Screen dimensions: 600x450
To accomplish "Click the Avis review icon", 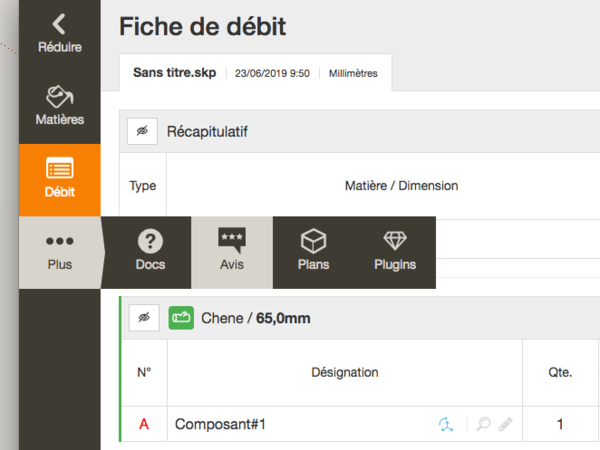I will tap(231, 252).
